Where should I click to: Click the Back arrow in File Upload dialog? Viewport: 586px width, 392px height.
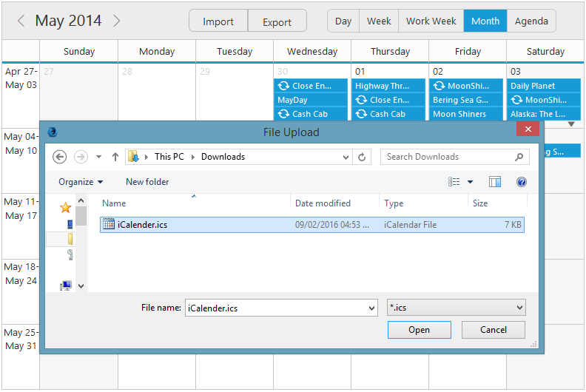pos(60,157)
